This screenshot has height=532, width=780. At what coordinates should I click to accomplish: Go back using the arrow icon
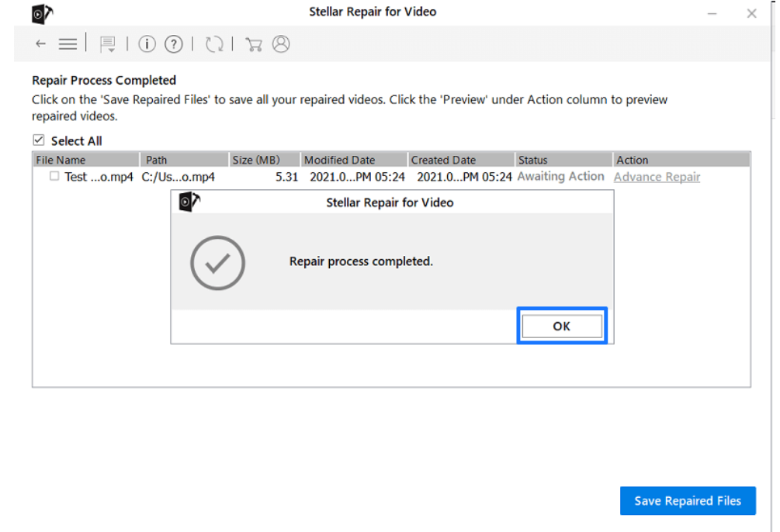[41, 44]
